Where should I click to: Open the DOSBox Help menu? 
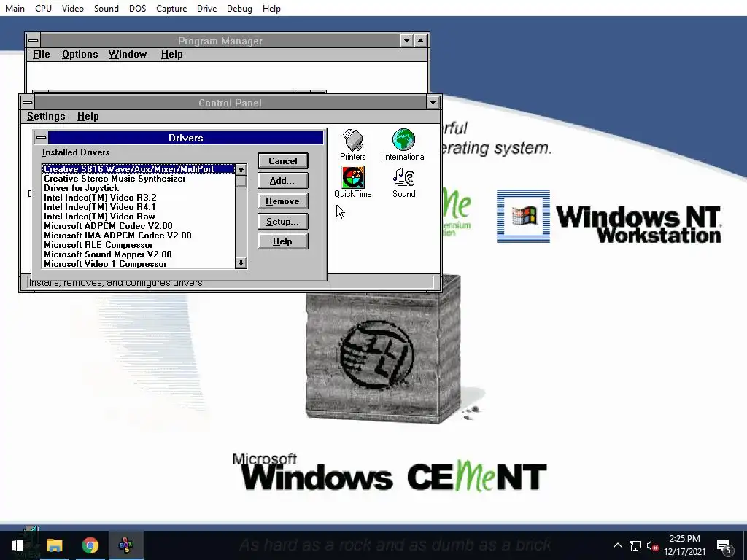tap(271, 9)
